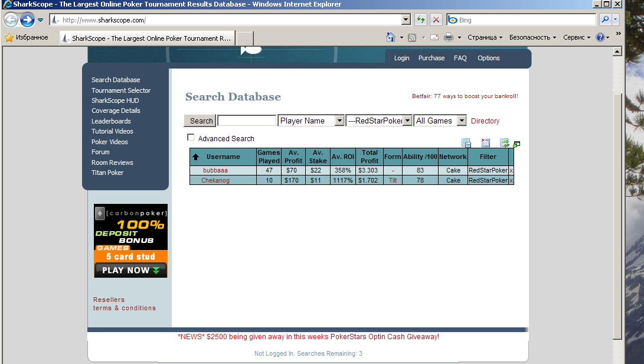Go forward with the browser Forward button
Viewport: 644px width, 364px height.
click(28, 19)
